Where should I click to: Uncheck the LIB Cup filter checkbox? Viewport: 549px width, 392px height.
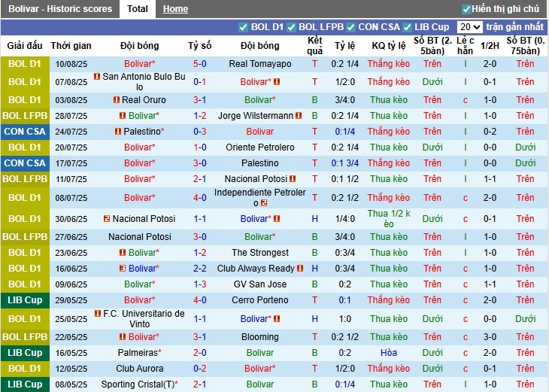coord(407,27)
